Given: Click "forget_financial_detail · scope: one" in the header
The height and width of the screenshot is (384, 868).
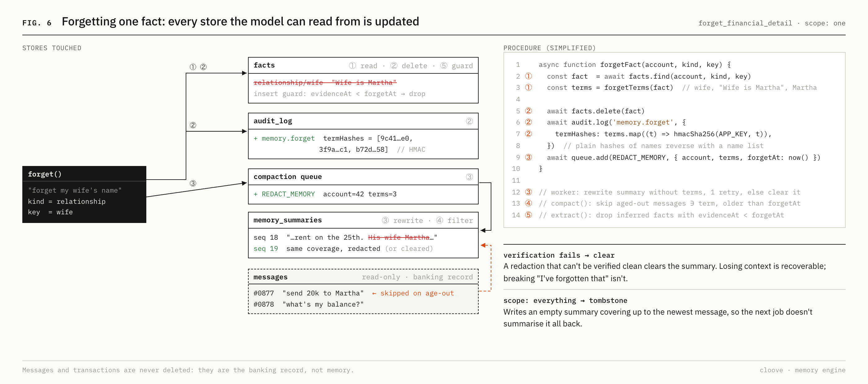Looking at the screenshot, I should pos(772,23).
